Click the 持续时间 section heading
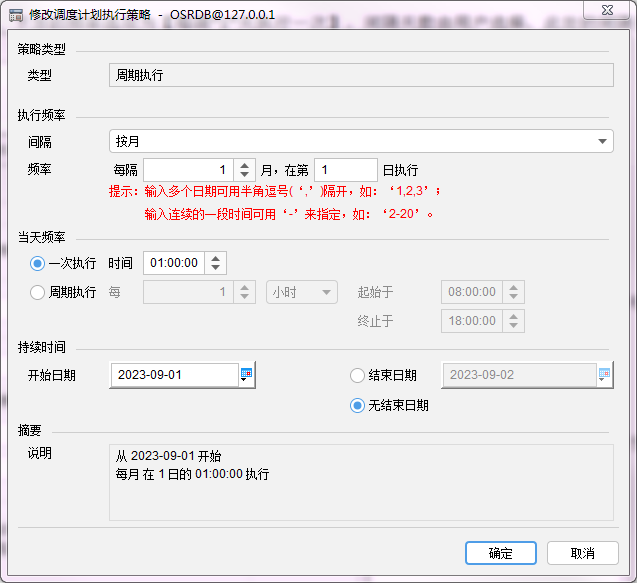The image size is (637, 583). pyautogui.click(x=41, y=347)
